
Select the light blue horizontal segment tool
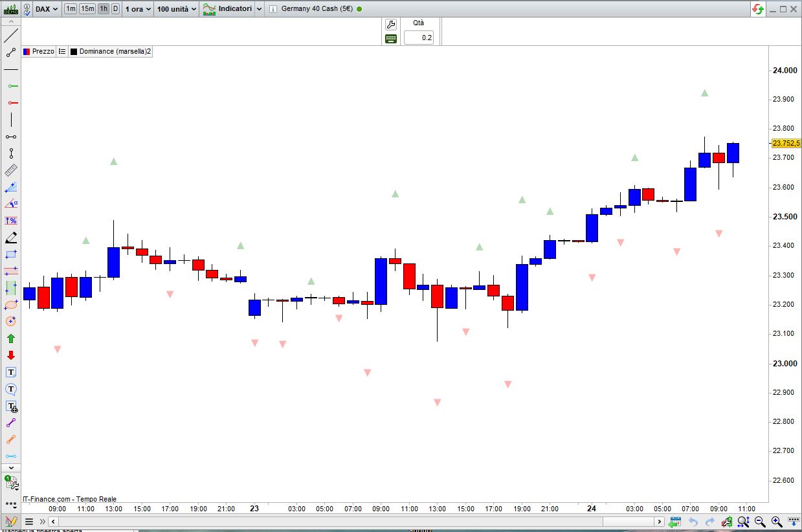tap(11, 456)
